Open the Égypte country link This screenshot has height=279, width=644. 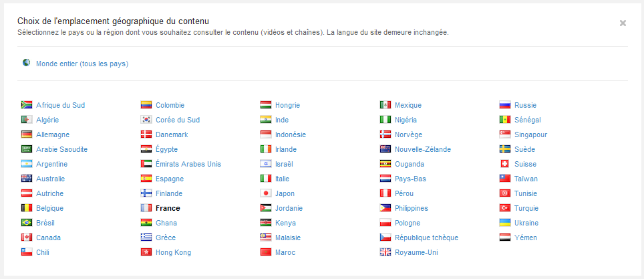tap(167, 149)
